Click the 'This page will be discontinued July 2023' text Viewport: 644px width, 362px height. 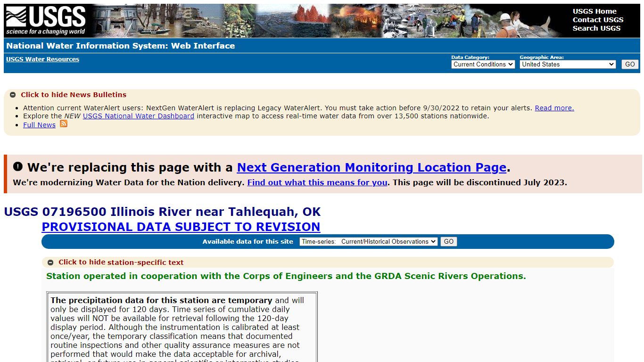[480, 182]
